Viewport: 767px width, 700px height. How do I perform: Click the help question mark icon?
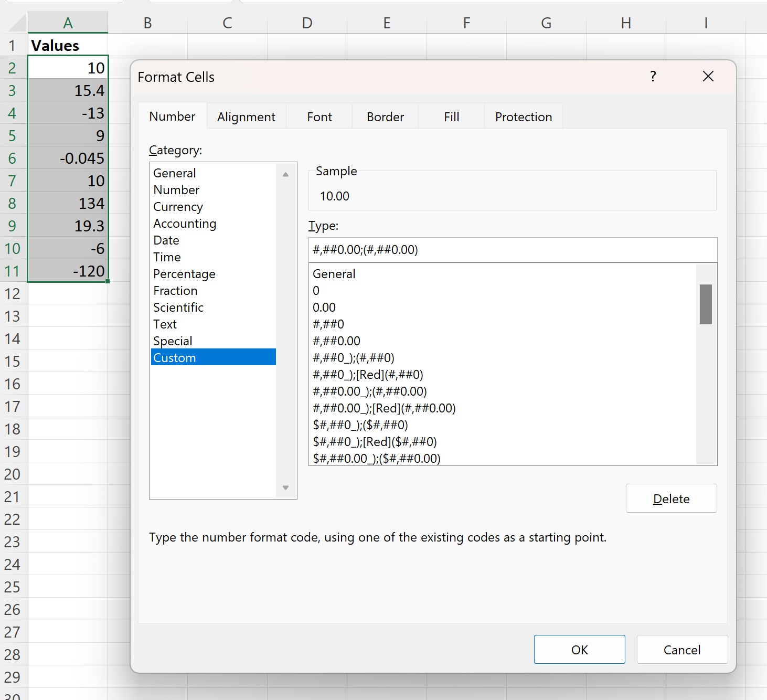point(653,77)
